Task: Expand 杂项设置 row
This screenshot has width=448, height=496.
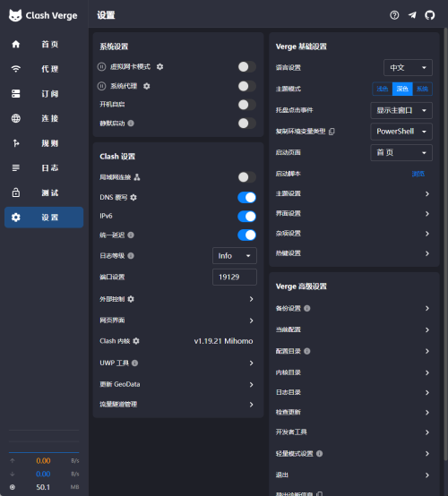Action: tap(354, 234)
